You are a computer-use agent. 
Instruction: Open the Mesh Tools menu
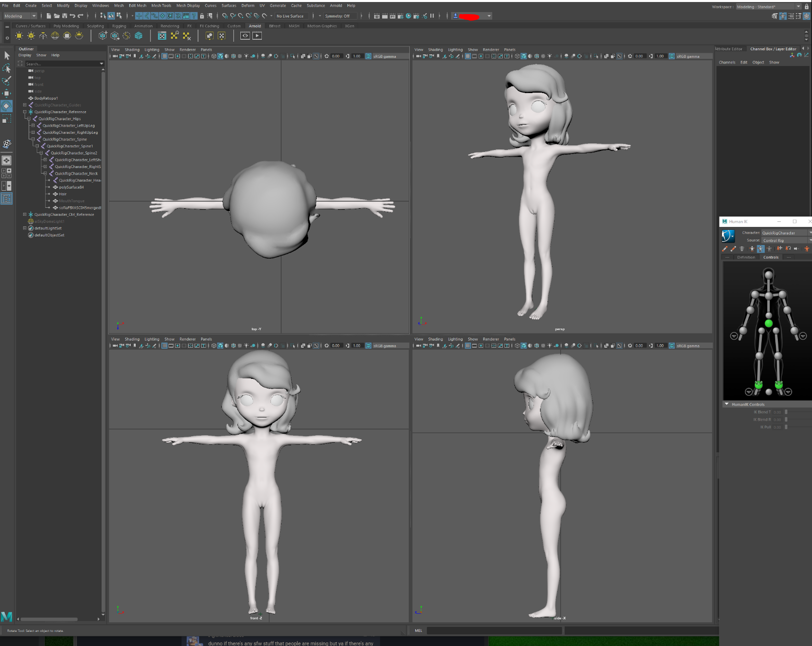click(161, 6)
